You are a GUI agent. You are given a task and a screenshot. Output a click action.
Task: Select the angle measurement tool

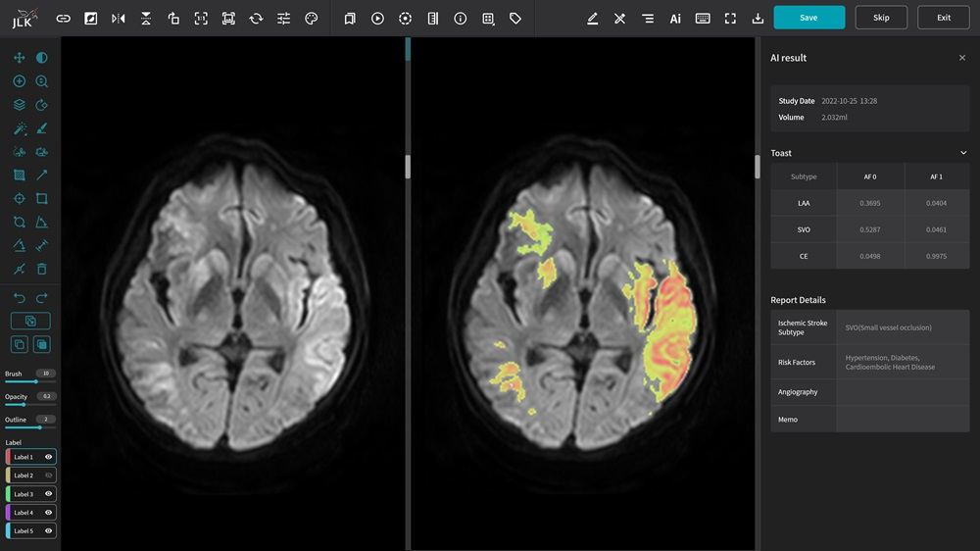(x=41, y=223)
